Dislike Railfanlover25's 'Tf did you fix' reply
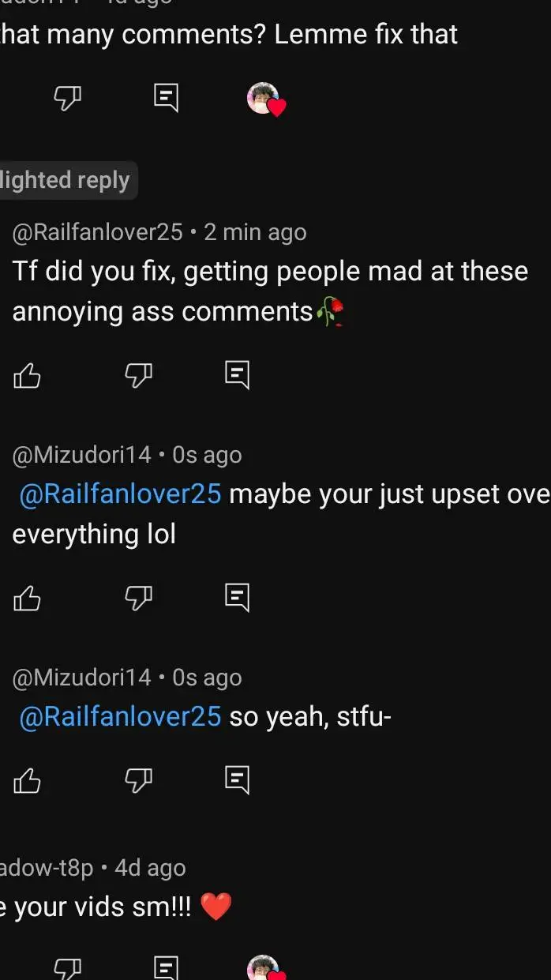Image resolution: width=551 pixels, height=980 pixels. click(x=138, y=376)
